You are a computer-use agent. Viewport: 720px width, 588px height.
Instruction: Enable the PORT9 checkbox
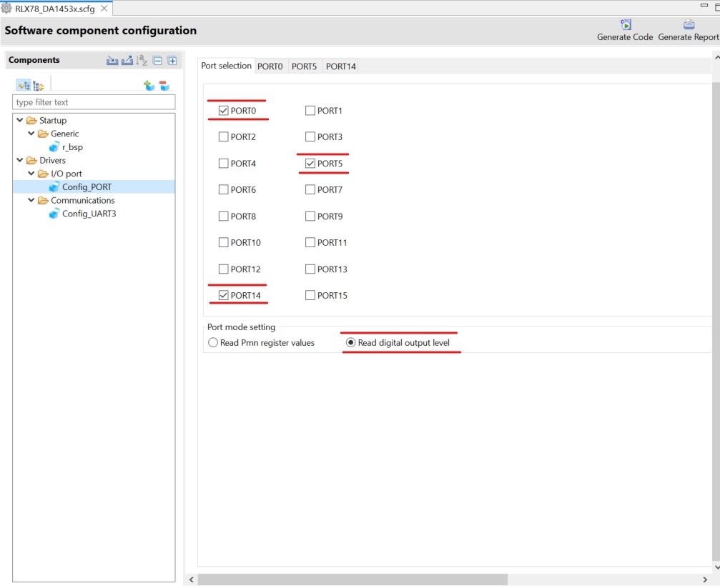point(310,216)
